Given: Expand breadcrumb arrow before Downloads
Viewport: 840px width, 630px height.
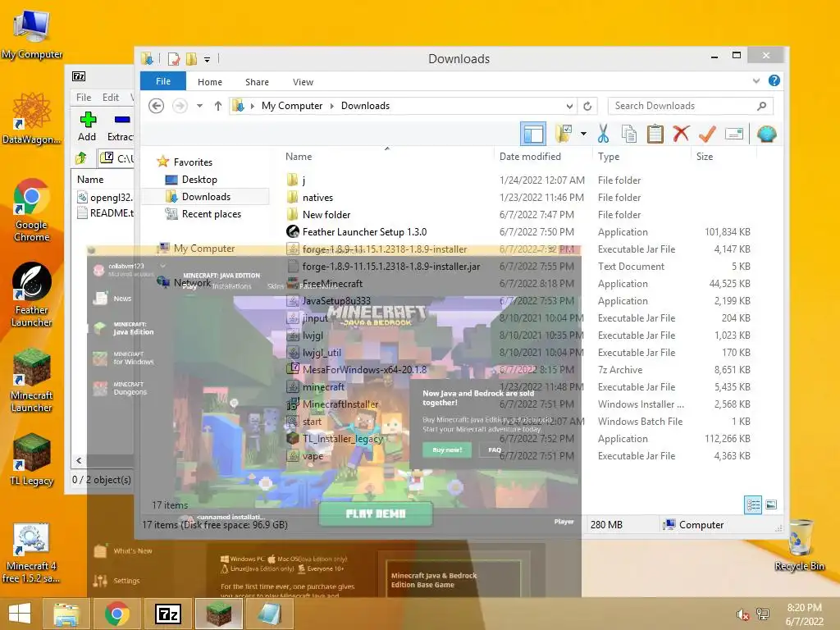Looking at the screenshot, I should point(331,106).
